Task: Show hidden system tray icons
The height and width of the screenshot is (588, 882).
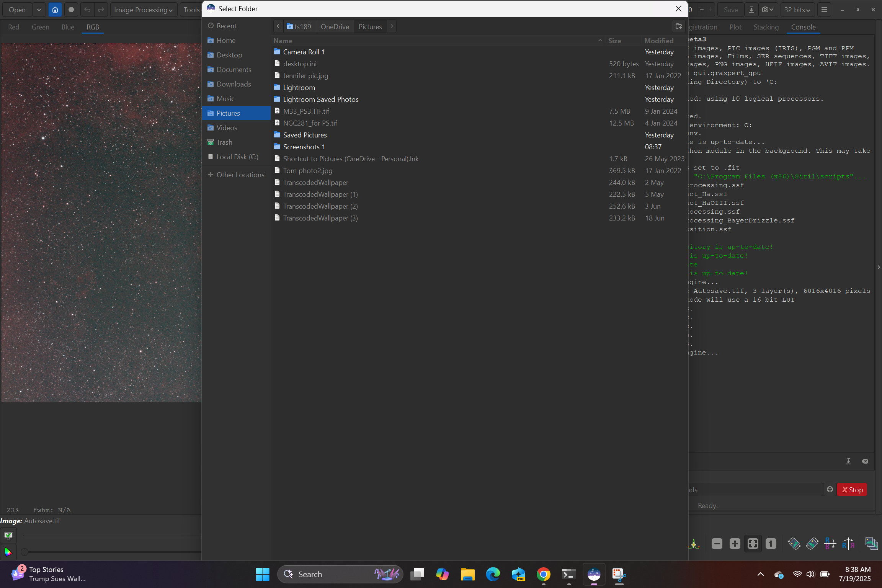Action: click(761, 574)
